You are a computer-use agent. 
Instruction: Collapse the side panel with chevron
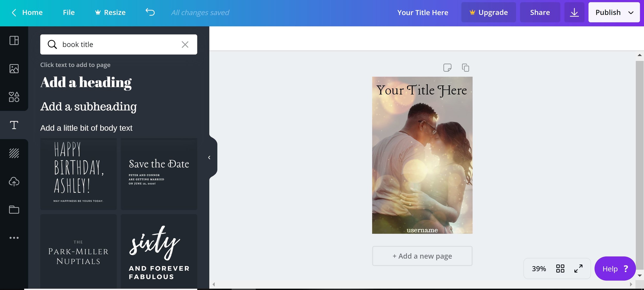[x=209, y=158]
